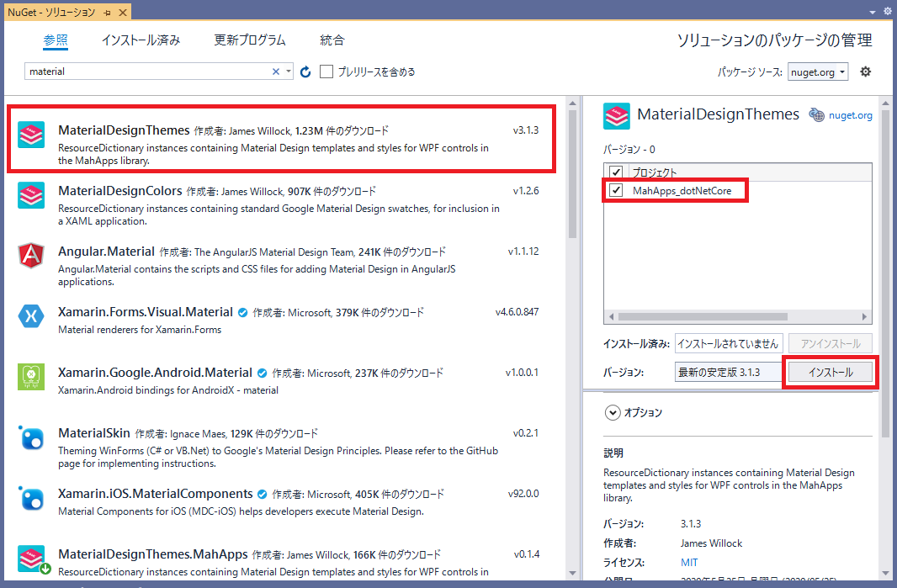The image size is (897, 588).
Task: Open the バージョン 最新の安定版 3.1.3 dropdown
Action: coord(728,373)
